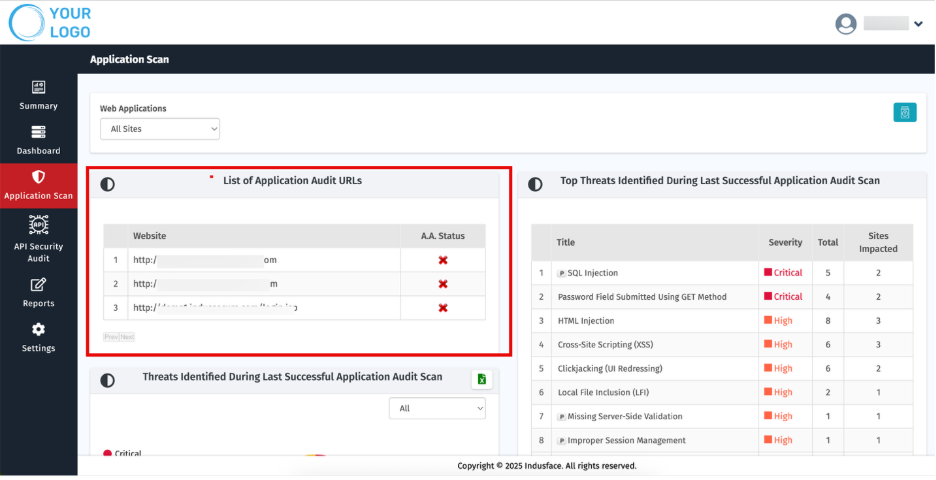
Task: Click the Prev pagination button
Action: click(111, 337)
